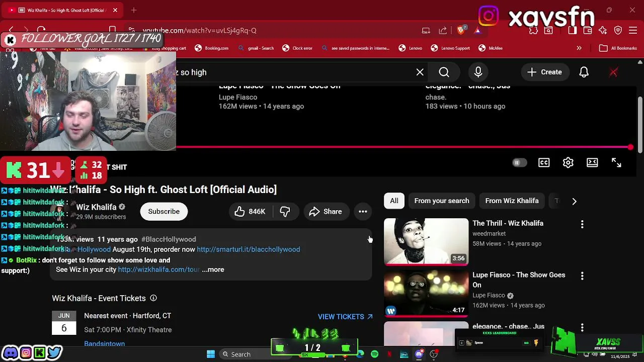Click the Share button under video
This screenshot has width=644, height=362.
pyautogui.click(x=326, y=212)
